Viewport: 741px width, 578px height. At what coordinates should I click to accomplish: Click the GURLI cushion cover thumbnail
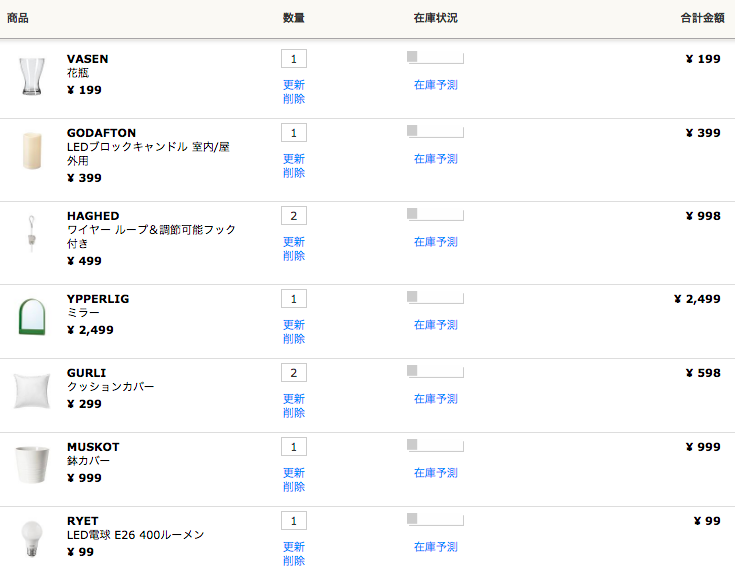pyautogui.click(x=32, y=391)
